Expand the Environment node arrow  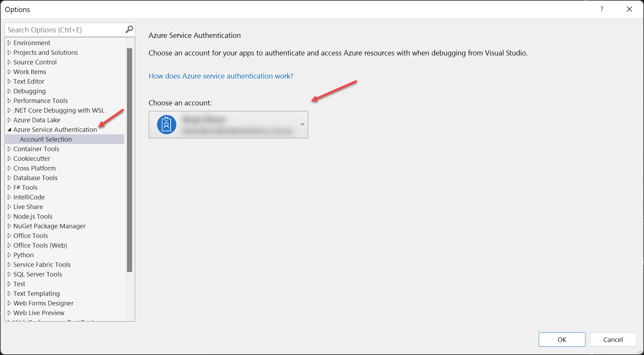coord(9,43)
